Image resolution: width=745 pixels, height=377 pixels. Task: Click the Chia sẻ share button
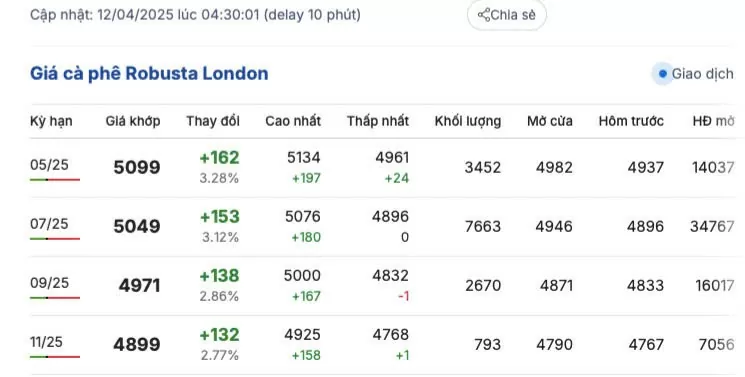(x=507, y=15)
